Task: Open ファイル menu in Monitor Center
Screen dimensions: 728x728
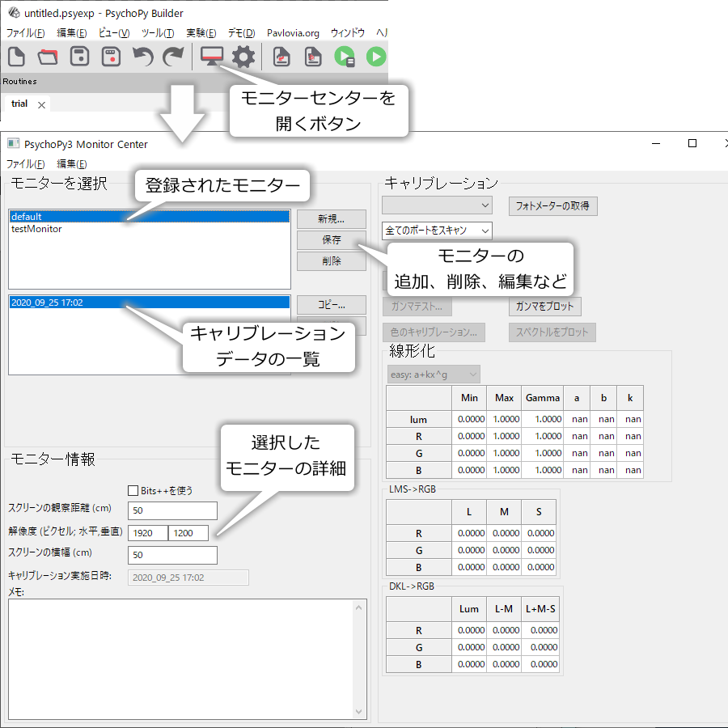Action: [26, 164]
